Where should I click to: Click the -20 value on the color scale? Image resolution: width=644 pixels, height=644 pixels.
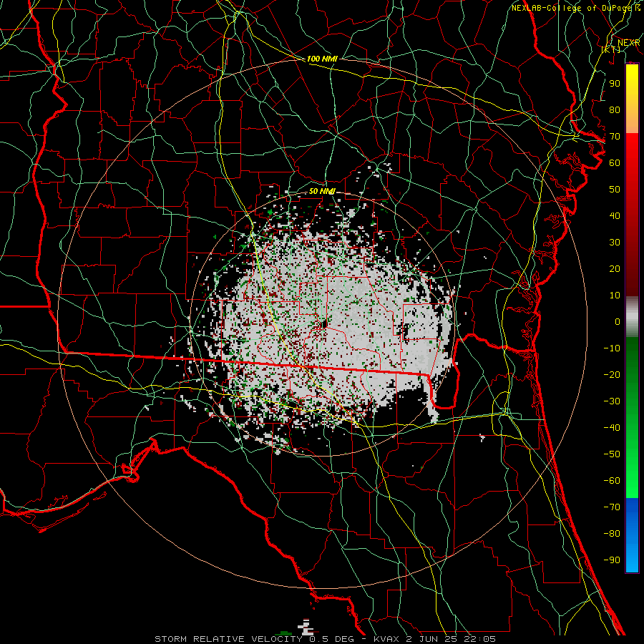point(612,374)
